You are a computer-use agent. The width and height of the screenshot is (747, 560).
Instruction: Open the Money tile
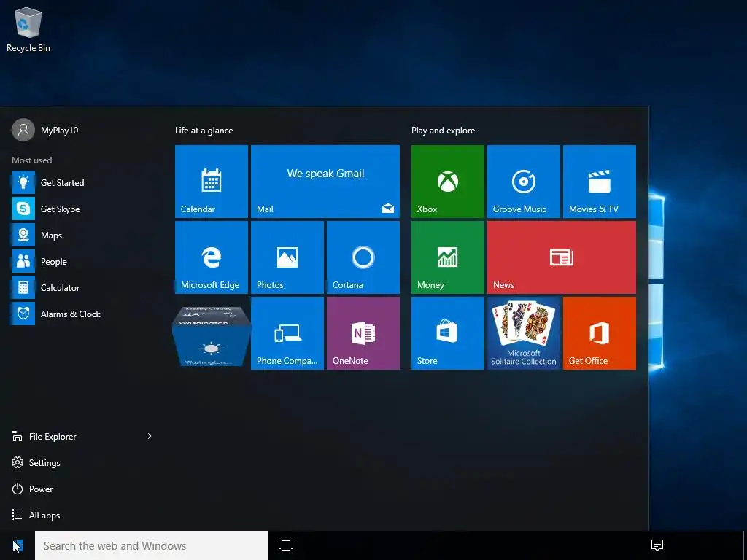447,257
